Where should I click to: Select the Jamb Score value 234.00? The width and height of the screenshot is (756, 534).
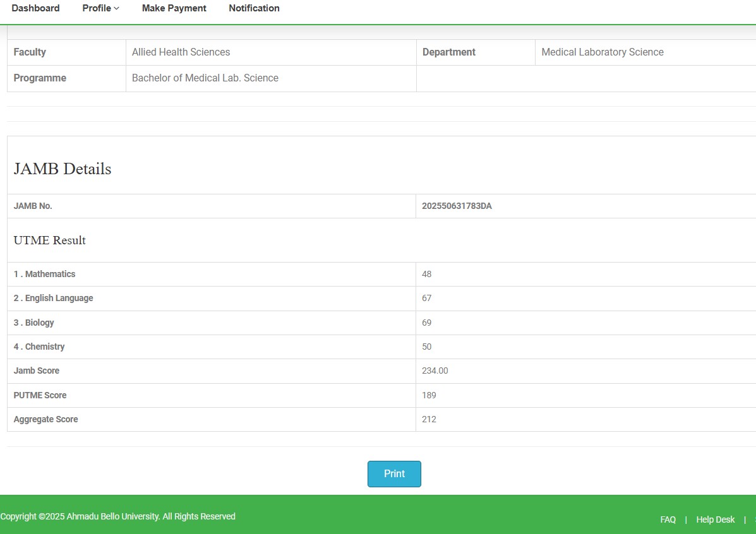tap(435, 371)
